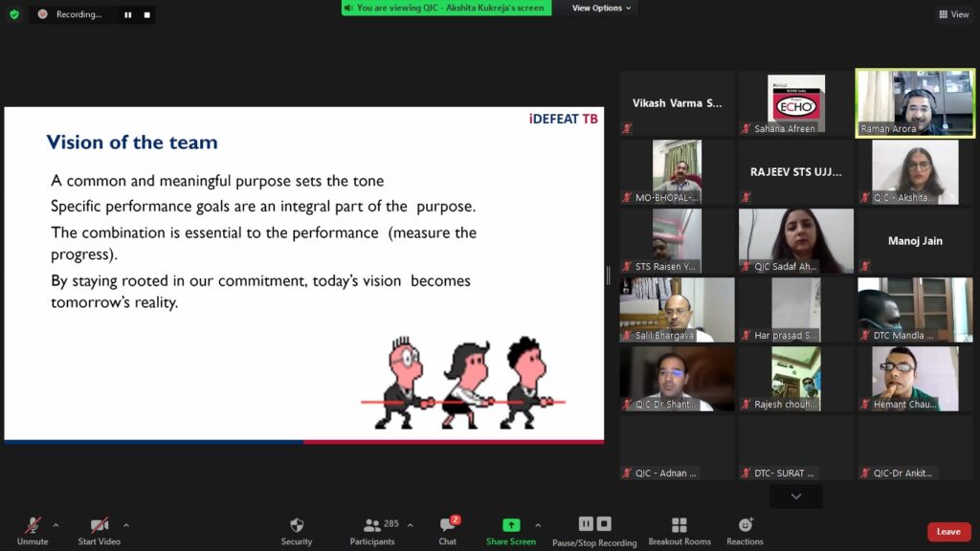
Task: Click the divider handle between slide and gallery
Action: pyautogui.click(x=608, y=275)
